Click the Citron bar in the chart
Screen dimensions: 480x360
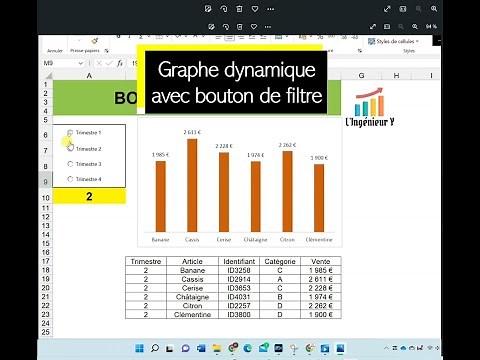point(287,192)
